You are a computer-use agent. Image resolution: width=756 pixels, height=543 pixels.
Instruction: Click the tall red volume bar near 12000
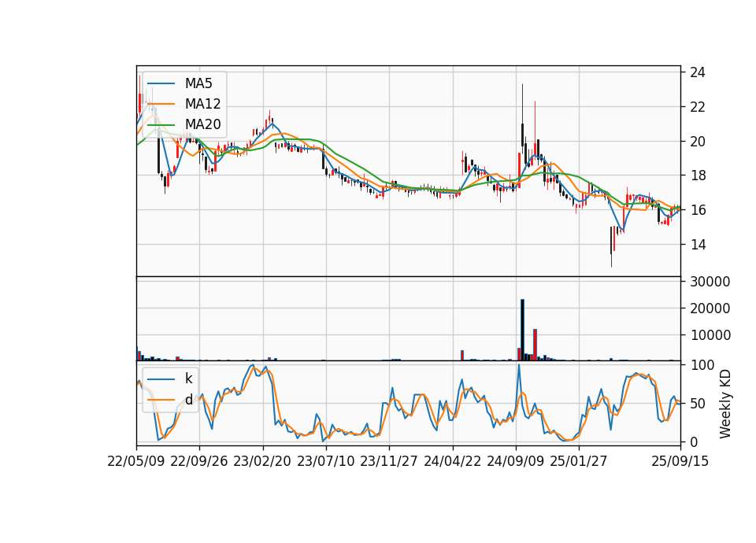pos(535,345)
